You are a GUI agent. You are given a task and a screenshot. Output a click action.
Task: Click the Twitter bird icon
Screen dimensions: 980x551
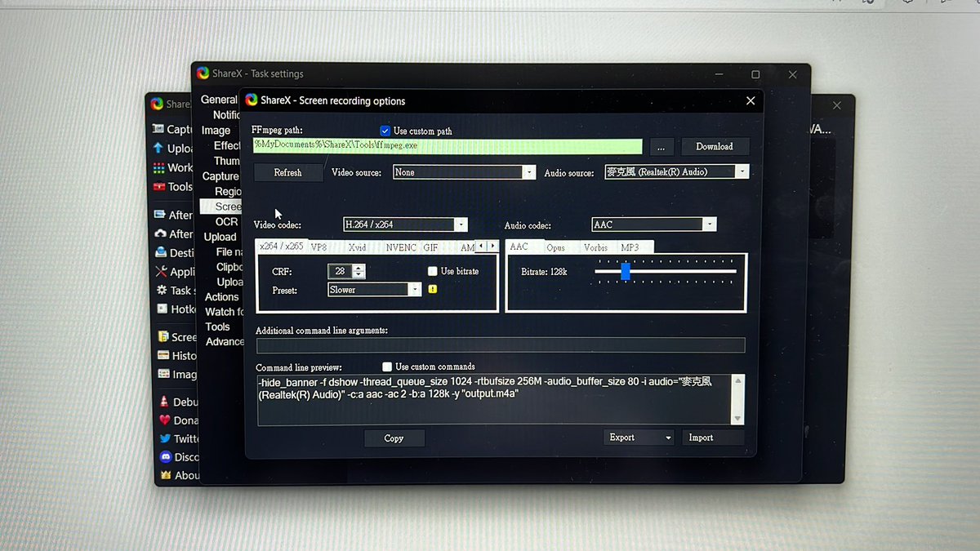(x=166, y=438)
